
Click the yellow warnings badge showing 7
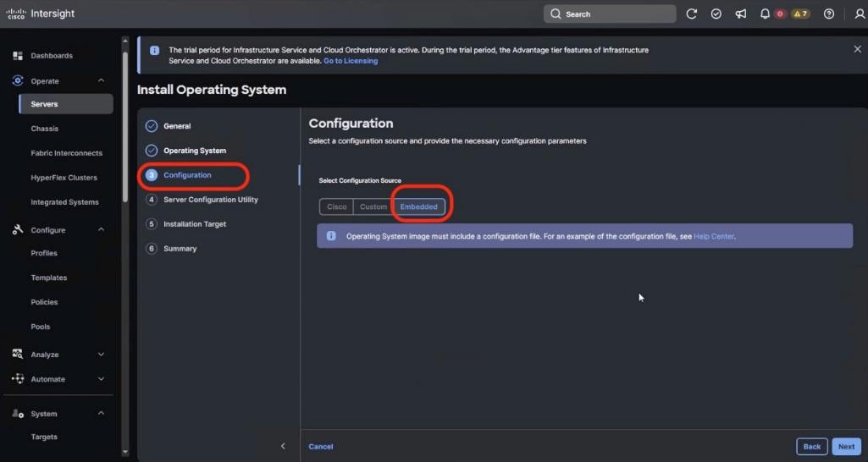[800, 14]
